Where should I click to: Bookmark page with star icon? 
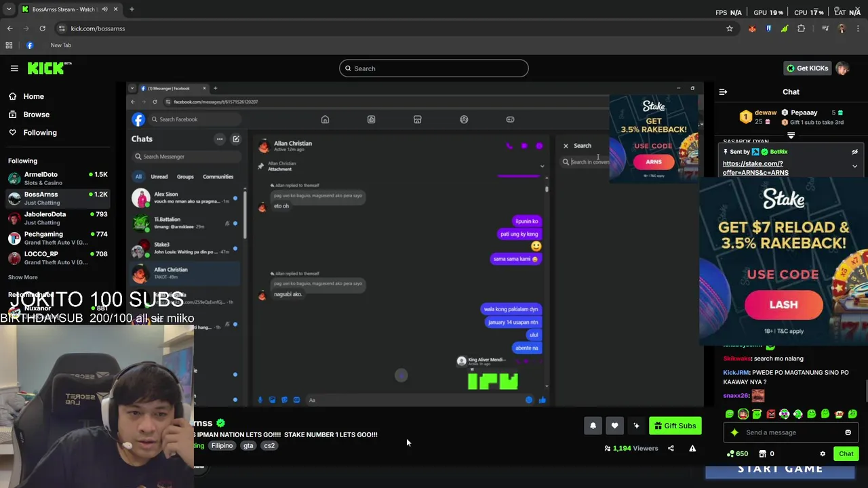(730, 28)
